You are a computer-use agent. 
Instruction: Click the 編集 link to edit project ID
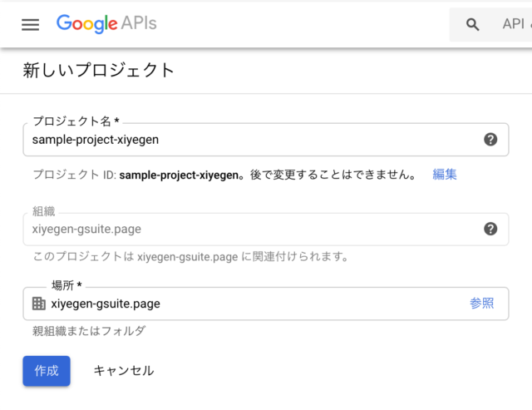point(444,175)
